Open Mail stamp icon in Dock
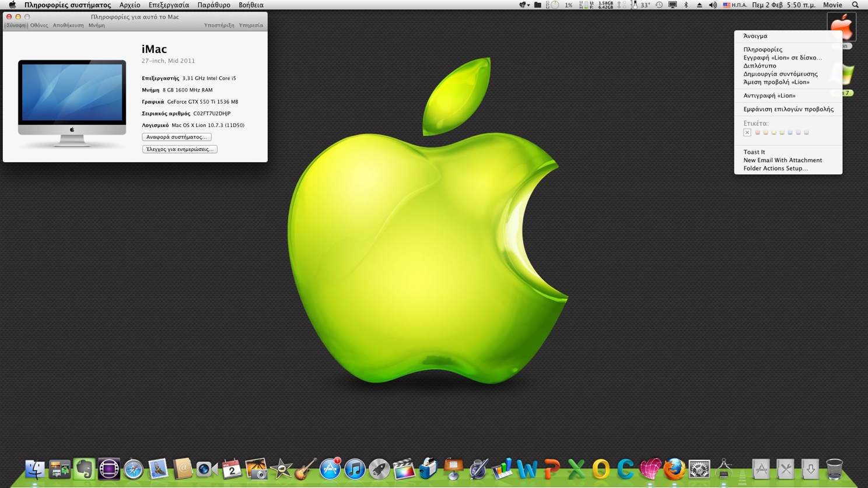 158,469
